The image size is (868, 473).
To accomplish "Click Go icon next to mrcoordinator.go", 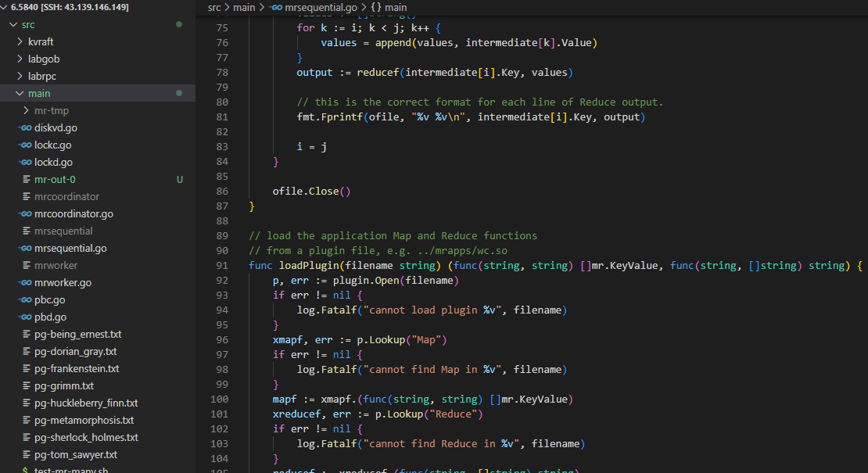I will click(26, 213).
